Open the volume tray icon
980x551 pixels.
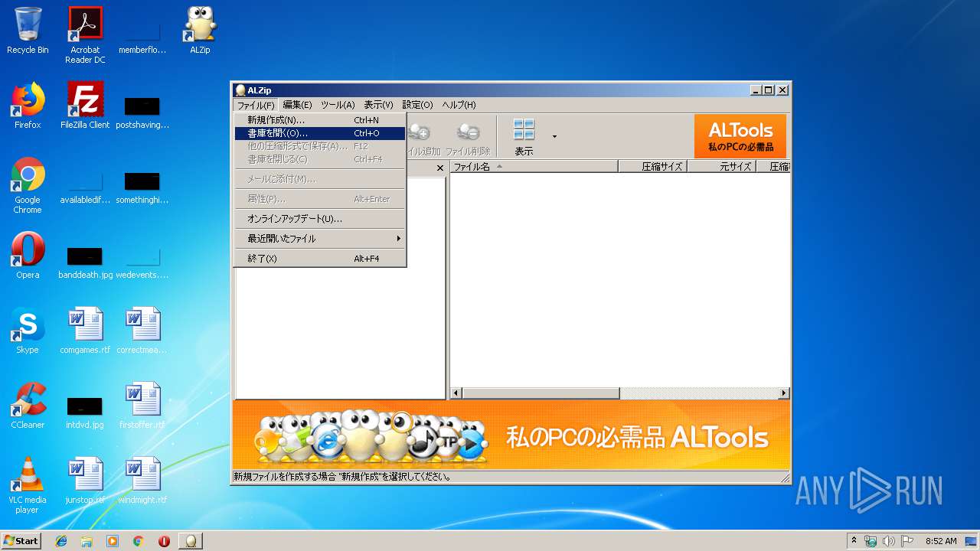888,541
